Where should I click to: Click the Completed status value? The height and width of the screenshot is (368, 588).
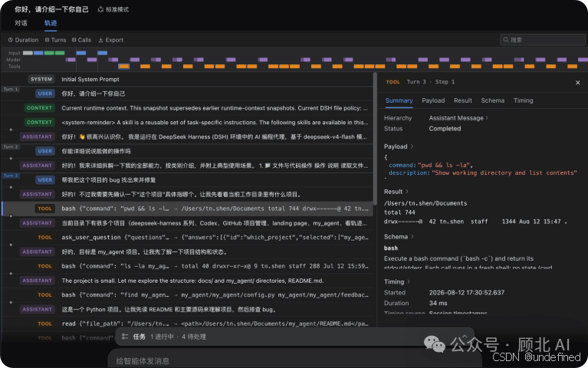tap(445, 128)
